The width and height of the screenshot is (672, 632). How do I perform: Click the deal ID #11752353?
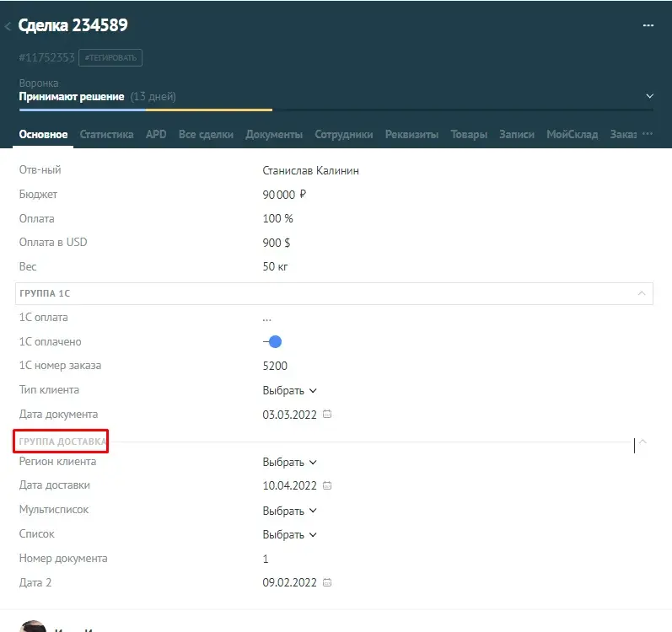point(46,58)
